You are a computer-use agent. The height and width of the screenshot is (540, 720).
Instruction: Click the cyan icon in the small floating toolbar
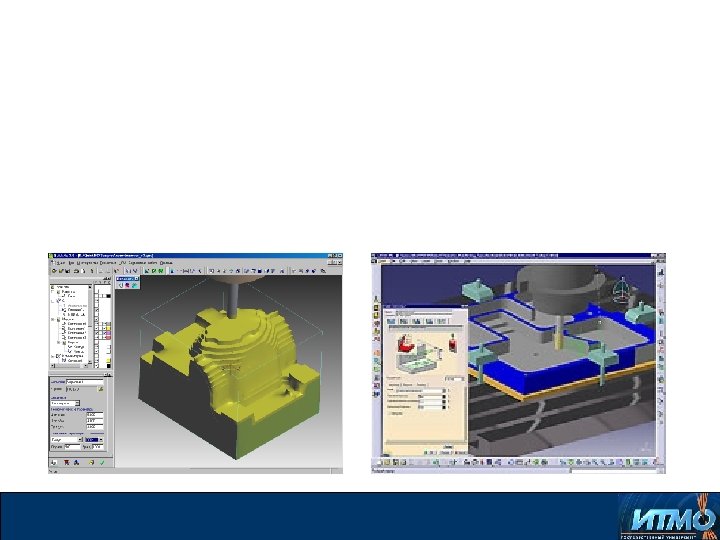click(x=134, y=285)
